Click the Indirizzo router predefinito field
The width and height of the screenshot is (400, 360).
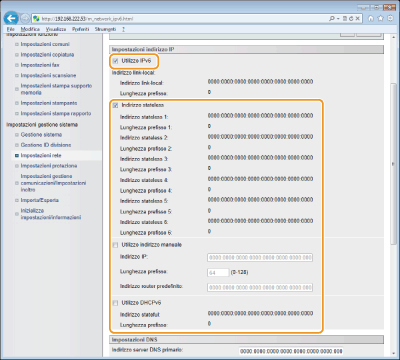tap(260, 287)
